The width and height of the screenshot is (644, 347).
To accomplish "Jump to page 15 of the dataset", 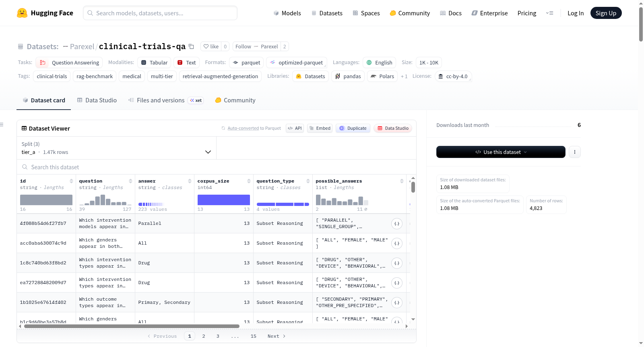I will pos(253,336).
